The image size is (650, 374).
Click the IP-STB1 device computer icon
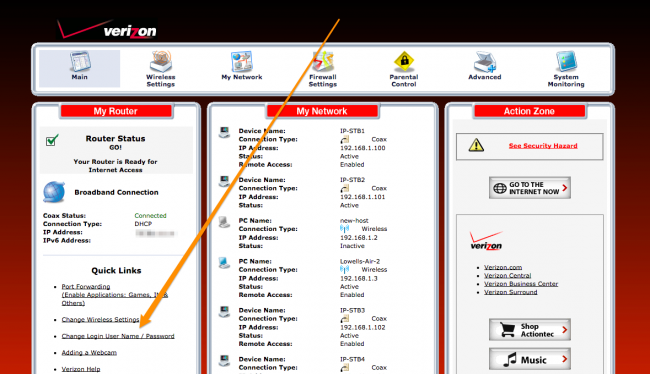(224, 133)
